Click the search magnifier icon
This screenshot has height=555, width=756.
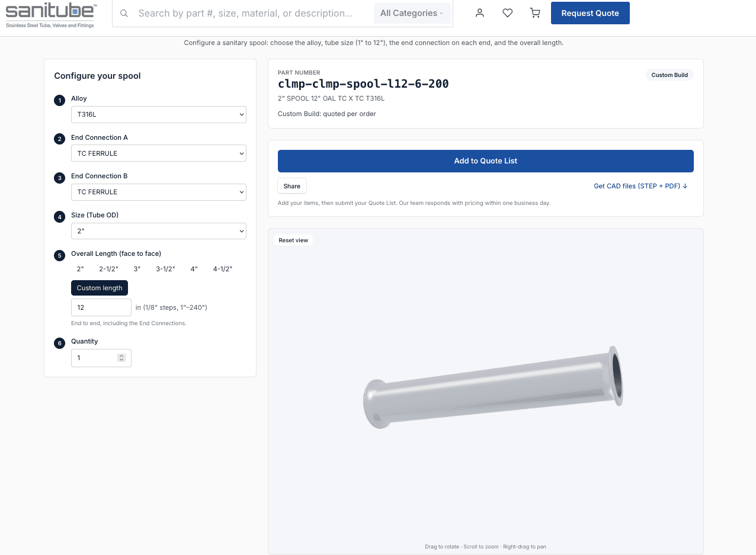[x=124, y=13]
